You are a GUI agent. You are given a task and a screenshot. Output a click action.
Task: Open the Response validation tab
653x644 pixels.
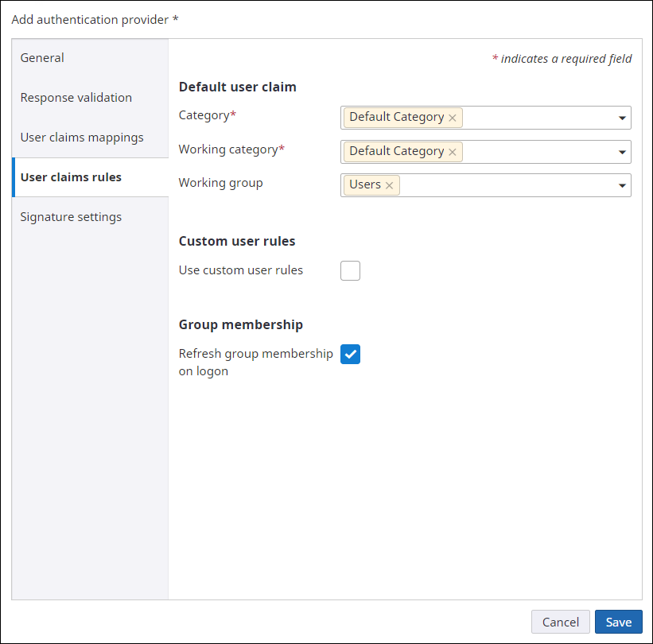(76, 97)
